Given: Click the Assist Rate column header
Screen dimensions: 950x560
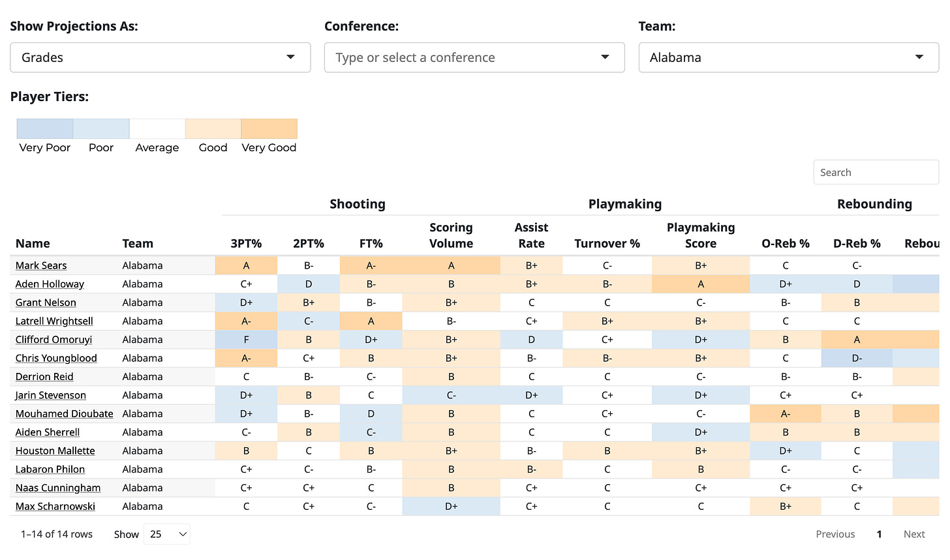Looking at the screenshot, I should [531, 235].
